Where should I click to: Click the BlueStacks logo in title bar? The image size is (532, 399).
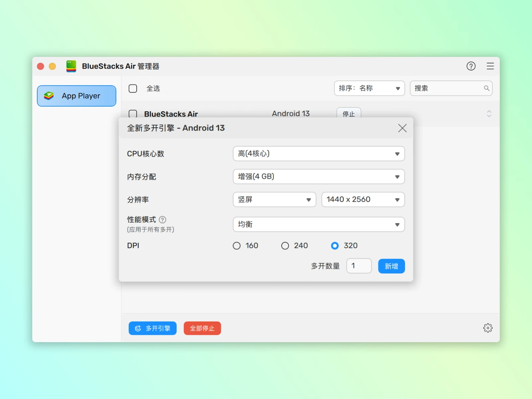point(71,66)
